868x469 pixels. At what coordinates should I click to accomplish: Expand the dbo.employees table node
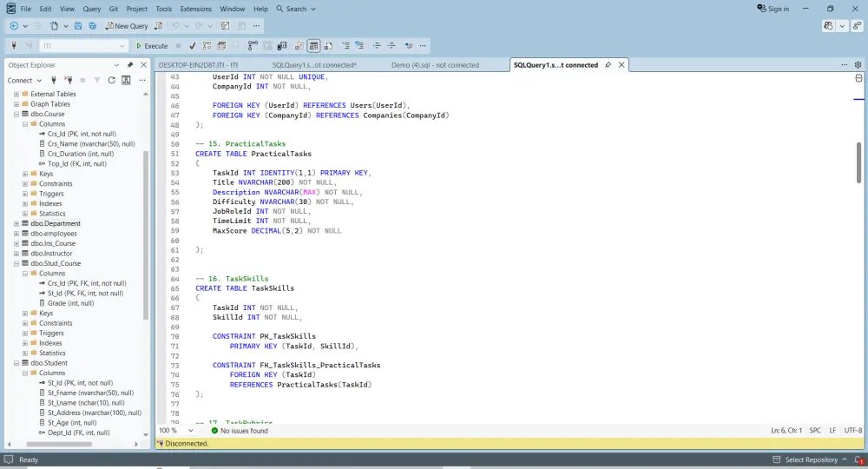[x=16, y=234]
